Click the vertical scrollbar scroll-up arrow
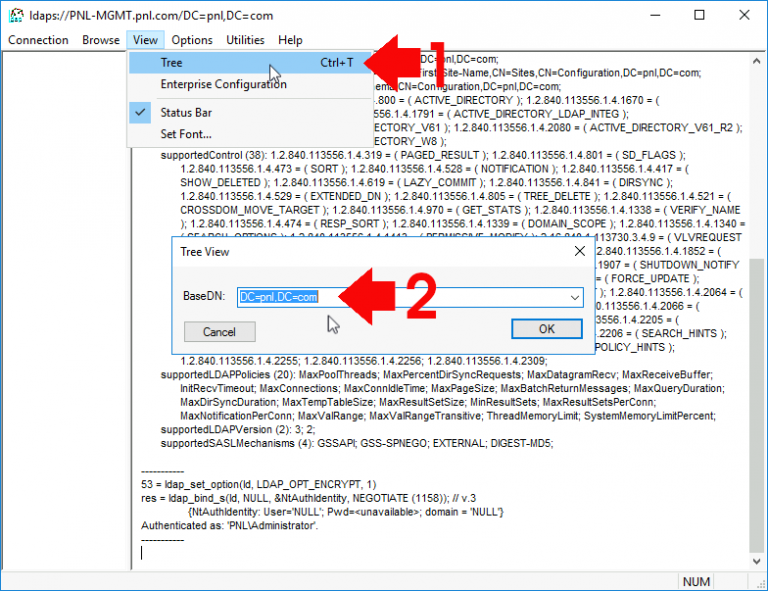768x591 pixels. pyautogui.click(x=757, y=61)
